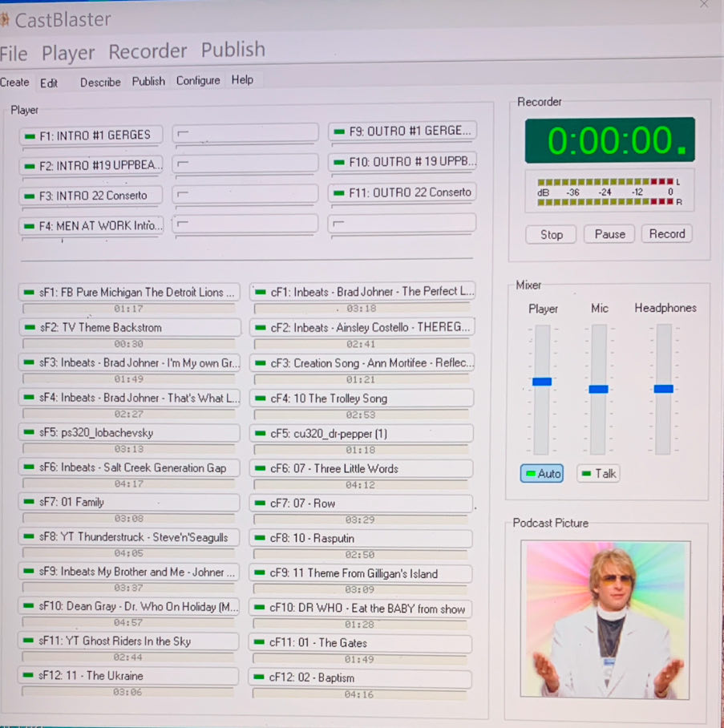
Task: Click the empty slot beside F1 intro
Action: pyautogui.click(x=245, y=134)
